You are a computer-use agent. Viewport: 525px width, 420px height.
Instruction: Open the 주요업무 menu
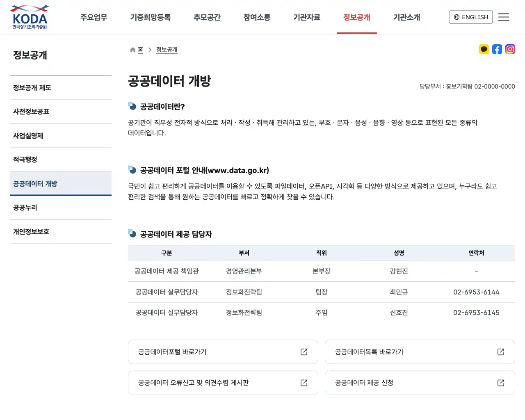94,17
